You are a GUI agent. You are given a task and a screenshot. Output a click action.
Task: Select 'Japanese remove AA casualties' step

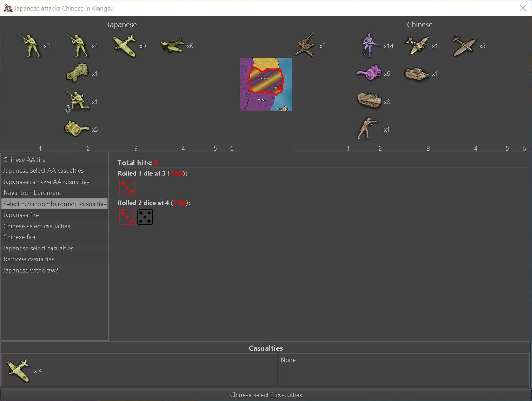point(54,182)
